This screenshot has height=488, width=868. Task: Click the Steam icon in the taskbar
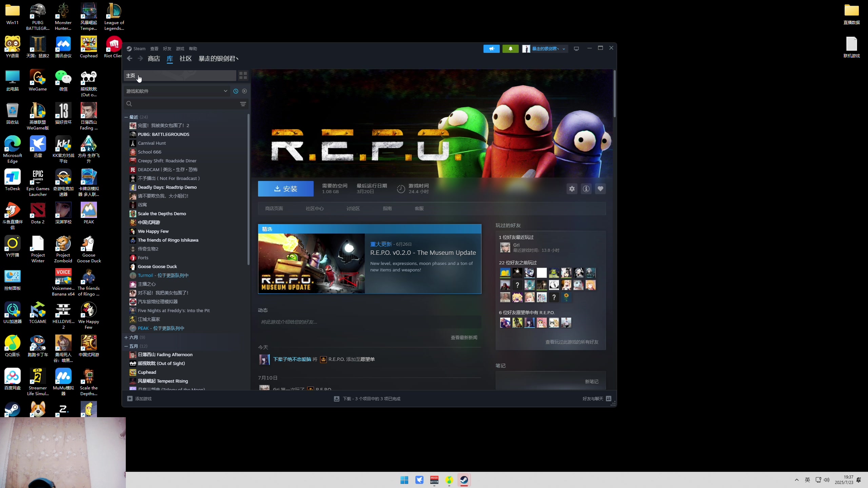464,480
